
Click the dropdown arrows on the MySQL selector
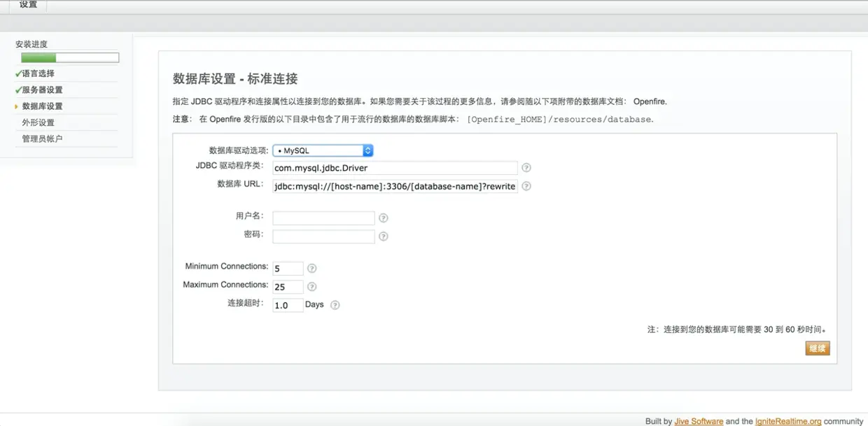(x=367, y=150)
